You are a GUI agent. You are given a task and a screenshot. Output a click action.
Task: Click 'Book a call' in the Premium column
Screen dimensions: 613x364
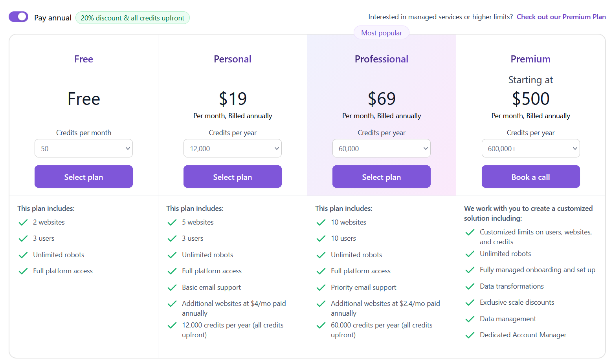pos(530,177)
